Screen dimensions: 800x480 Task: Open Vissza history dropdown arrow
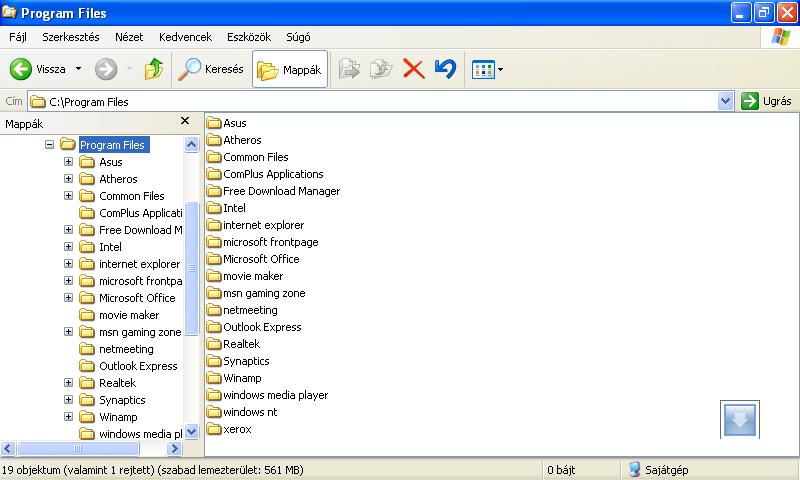79,68
